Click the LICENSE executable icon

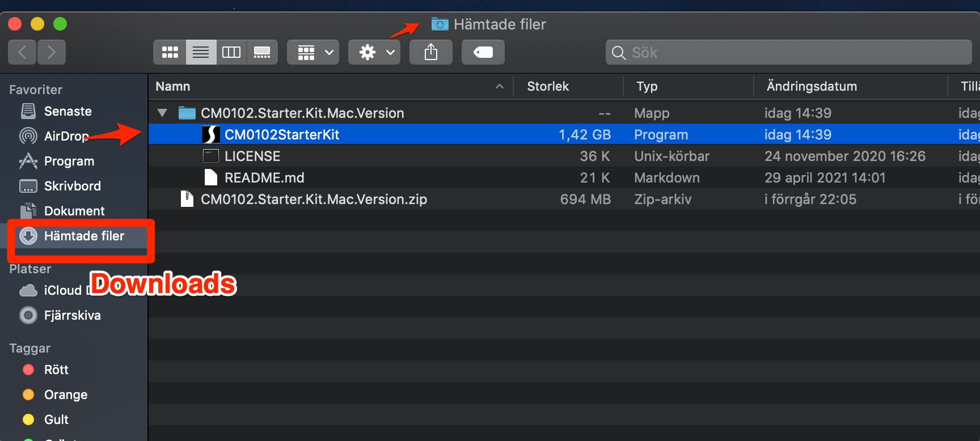(211, 156)
